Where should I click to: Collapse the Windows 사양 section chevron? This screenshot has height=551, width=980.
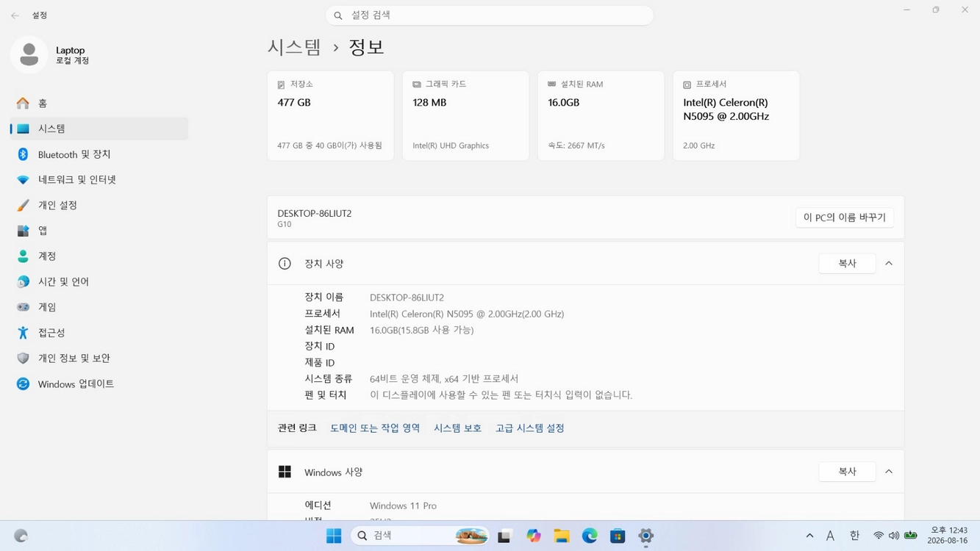(x=889, y=471)
